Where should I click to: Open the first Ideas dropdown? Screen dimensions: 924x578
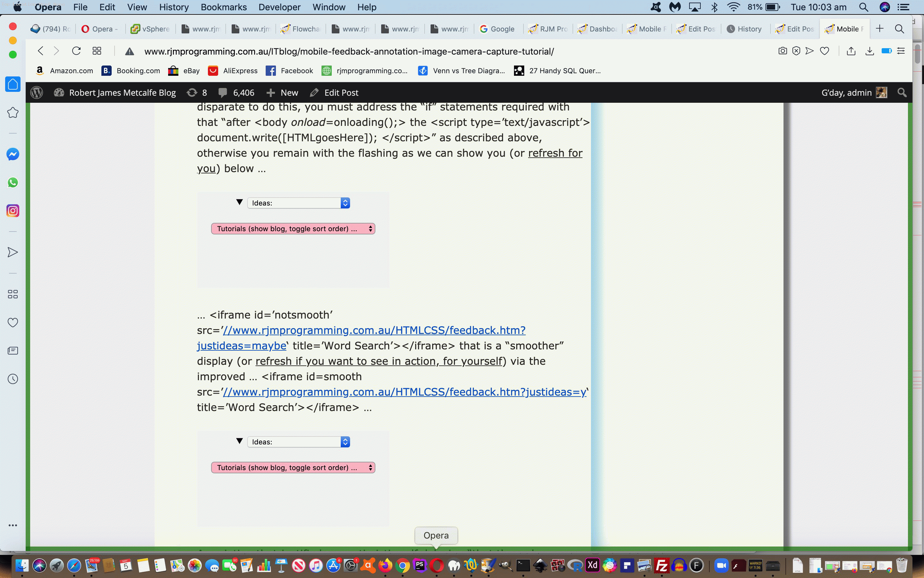(299, 203)
